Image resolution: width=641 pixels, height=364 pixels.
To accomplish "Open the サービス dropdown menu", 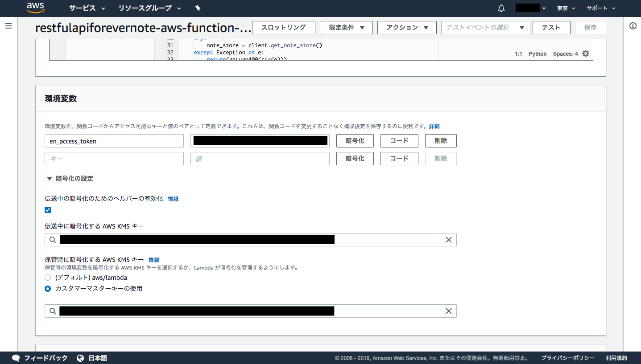I will pyautogui.click(x=87, y=8).
